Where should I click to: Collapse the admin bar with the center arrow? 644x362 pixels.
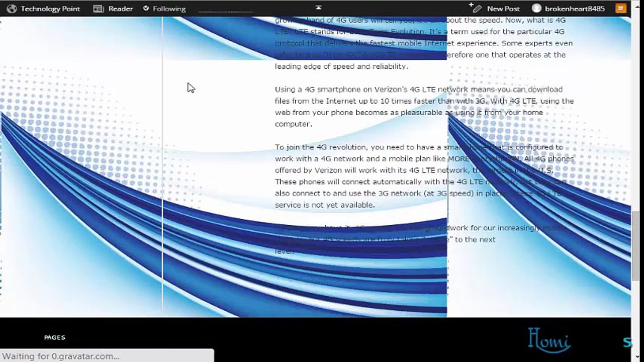318,8
